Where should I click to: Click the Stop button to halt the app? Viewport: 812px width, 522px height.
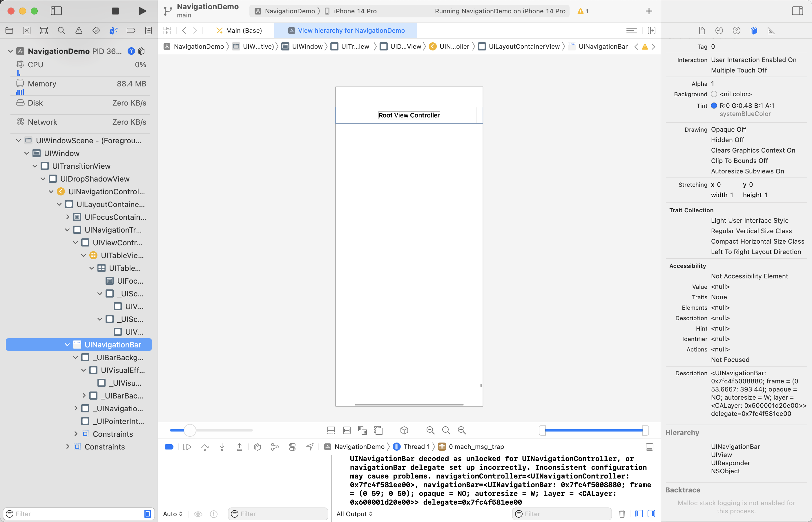[x=115, y=11]
